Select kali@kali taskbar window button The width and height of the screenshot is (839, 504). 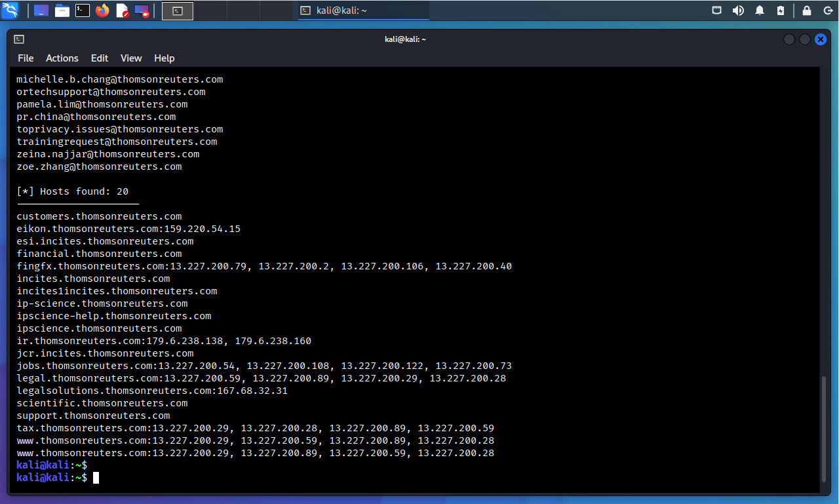click(x=363, y=10)
